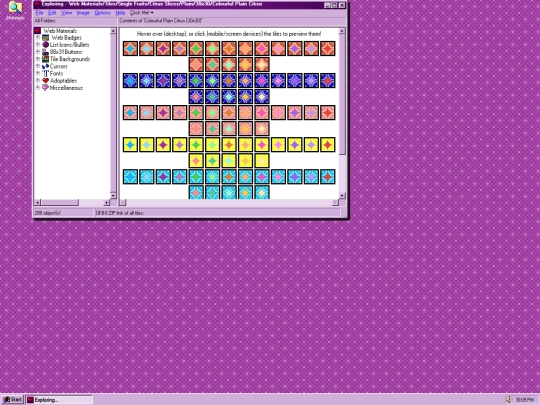Expand the Fonts tree node
Viewport: 540px width, 405px height.
tap(38, 73)
